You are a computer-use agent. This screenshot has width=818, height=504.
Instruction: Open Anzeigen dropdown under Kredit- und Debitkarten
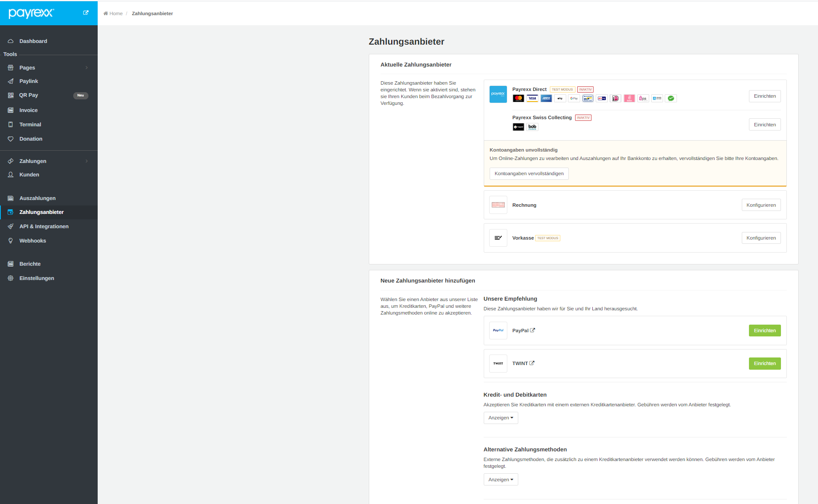pos(501,418)
